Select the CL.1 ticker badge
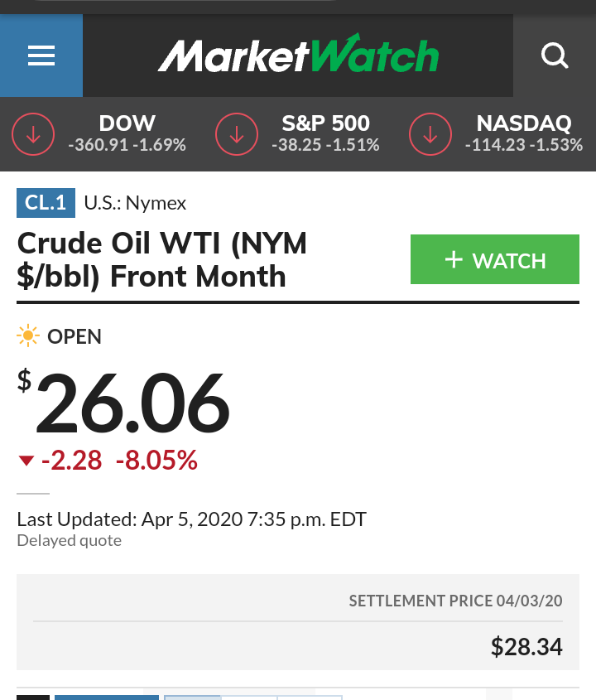 pos(46,202)
